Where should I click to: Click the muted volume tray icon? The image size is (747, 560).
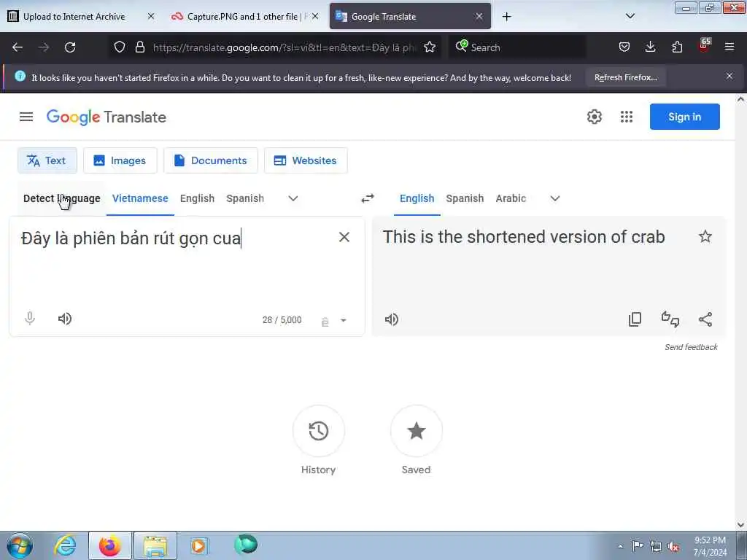tap(673, 547)
